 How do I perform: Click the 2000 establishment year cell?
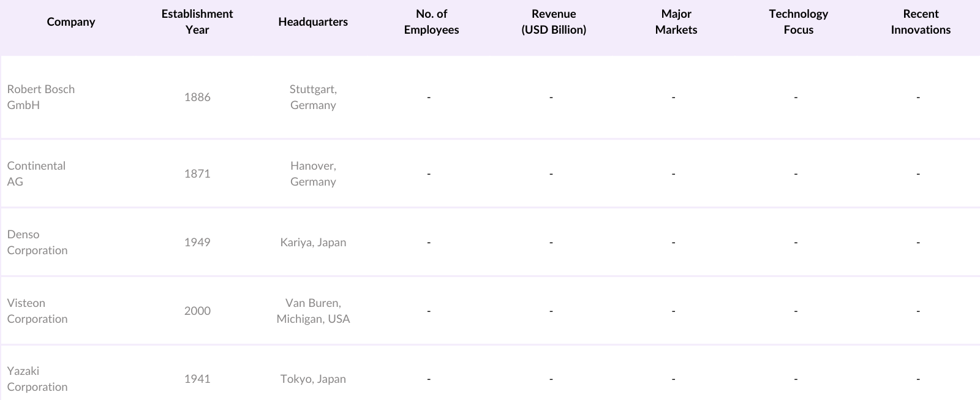(x=197, y=311)
